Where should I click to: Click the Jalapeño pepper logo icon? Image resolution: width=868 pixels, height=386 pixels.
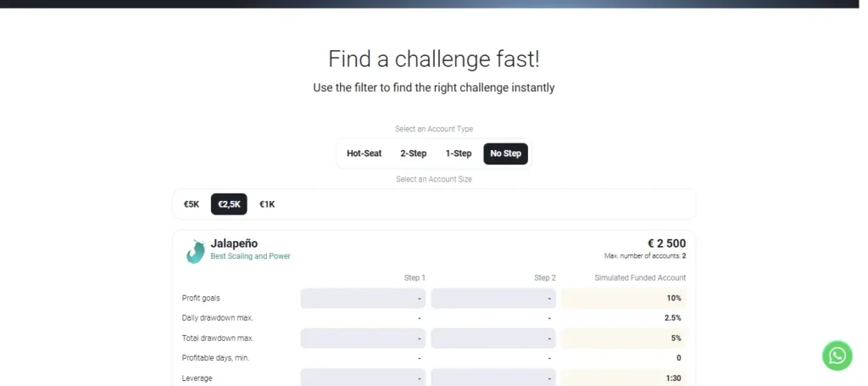[196, 251]
